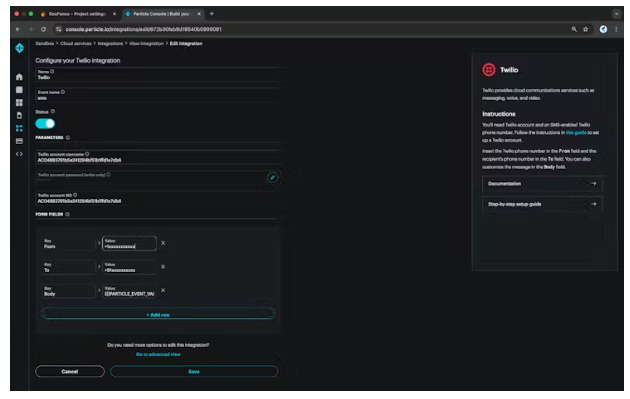Click the From row Value field
The width and height of the screenshot is (630, 399).
(129, 243)
